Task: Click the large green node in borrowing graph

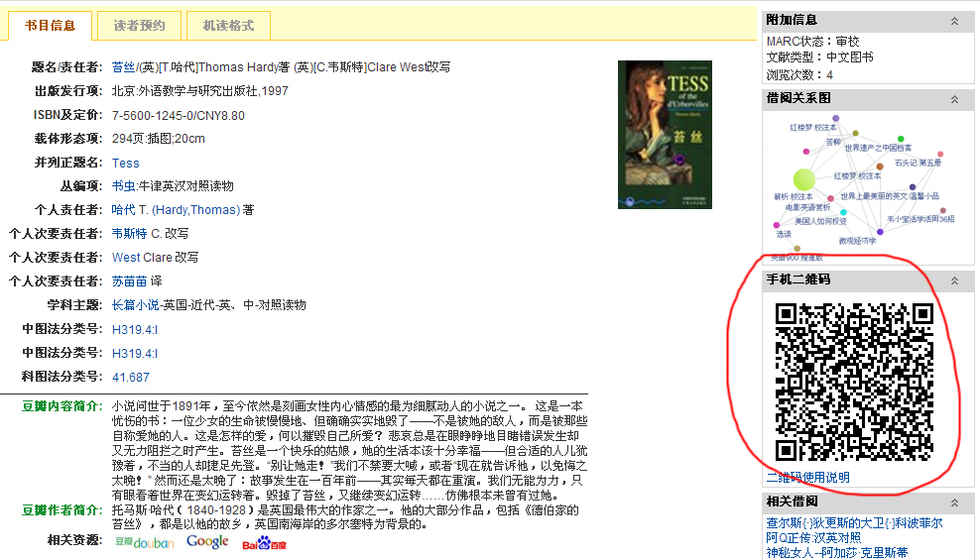Action: click(804, 179)
